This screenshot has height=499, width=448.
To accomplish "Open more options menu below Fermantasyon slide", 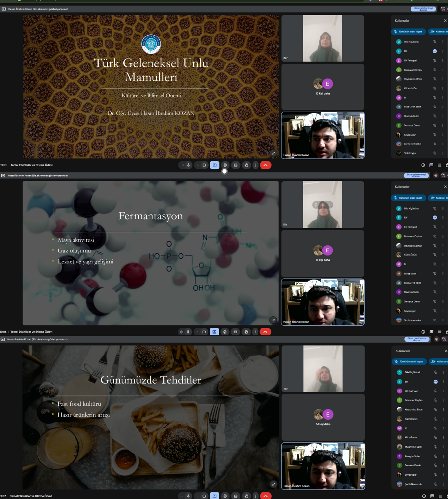I will click(255, 332).
